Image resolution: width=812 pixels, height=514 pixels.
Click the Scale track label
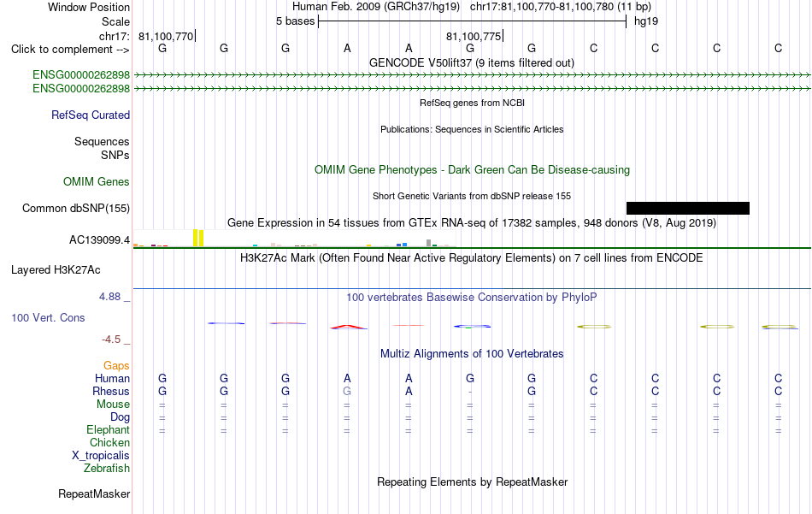point(115,21)
